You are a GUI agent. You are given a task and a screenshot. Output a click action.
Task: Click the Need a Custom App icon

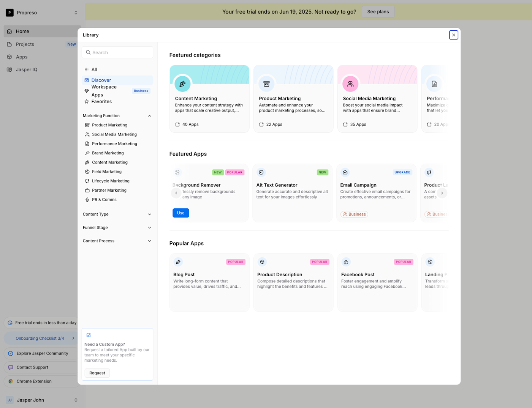(89, 335)
